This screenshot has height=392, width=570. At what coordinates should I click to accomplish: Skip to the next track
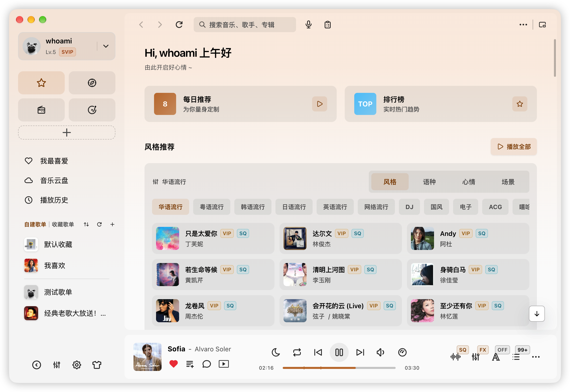click(x=360, y=352)
